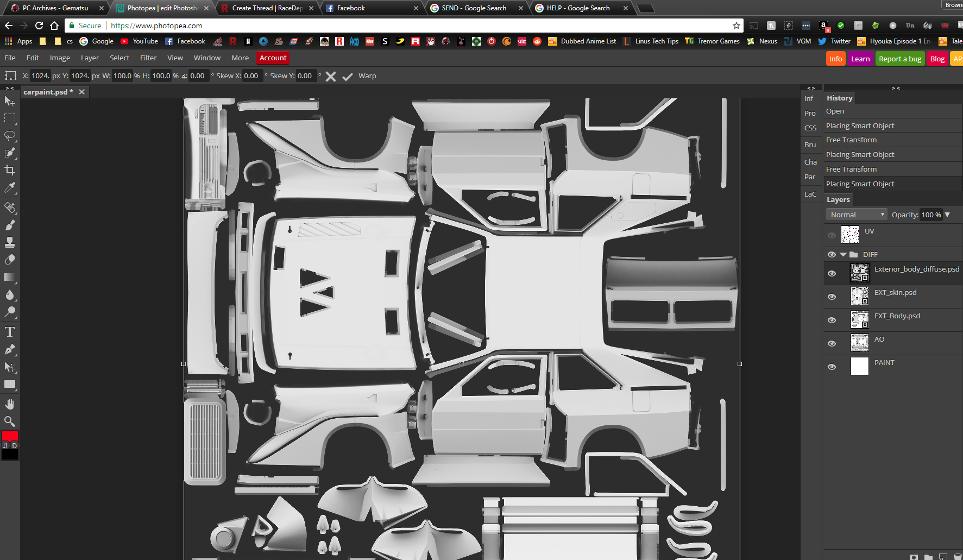Screen dimensions: 963x560
Task: Open the Image menu
Action: coord(60,58)
